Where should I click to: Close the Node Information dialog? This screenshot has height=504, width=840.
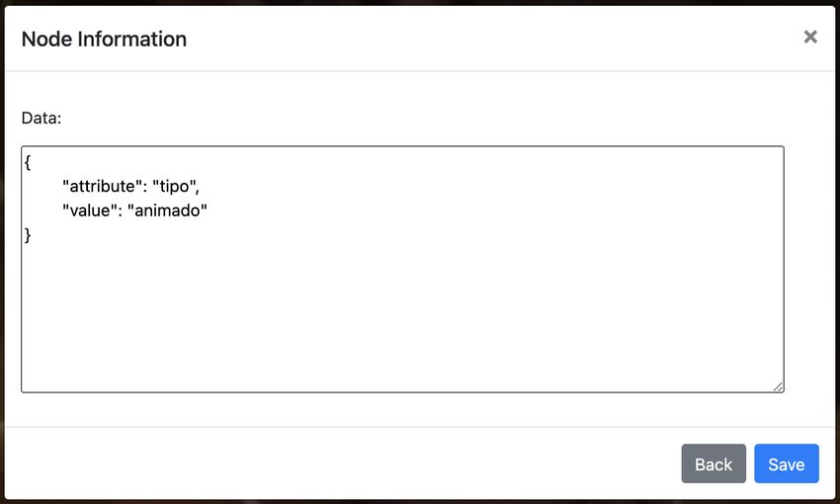point(810,37)
